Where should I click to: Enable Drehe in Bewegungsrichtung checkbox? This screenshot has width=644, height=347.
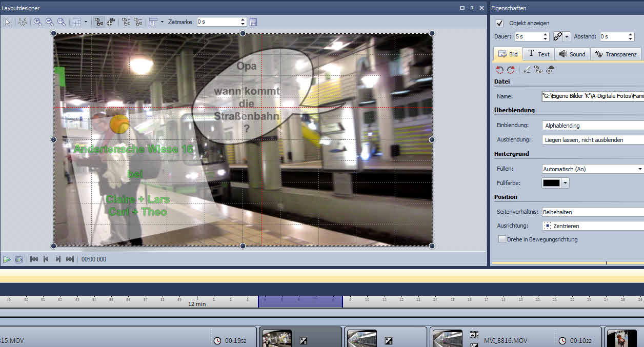click(x=502, y=239)
